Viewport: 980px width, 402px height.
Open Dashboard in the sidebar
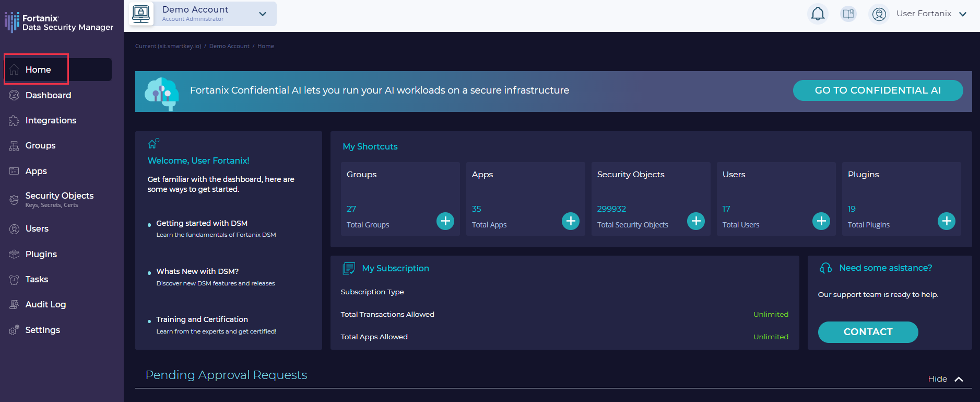[x=48, y=95]
